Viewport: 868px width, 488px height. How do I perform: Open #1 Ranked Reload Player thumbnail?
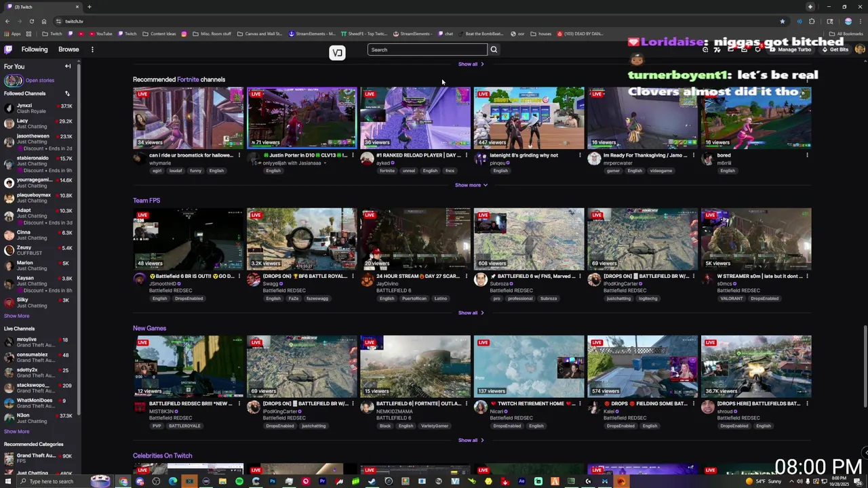415,118
